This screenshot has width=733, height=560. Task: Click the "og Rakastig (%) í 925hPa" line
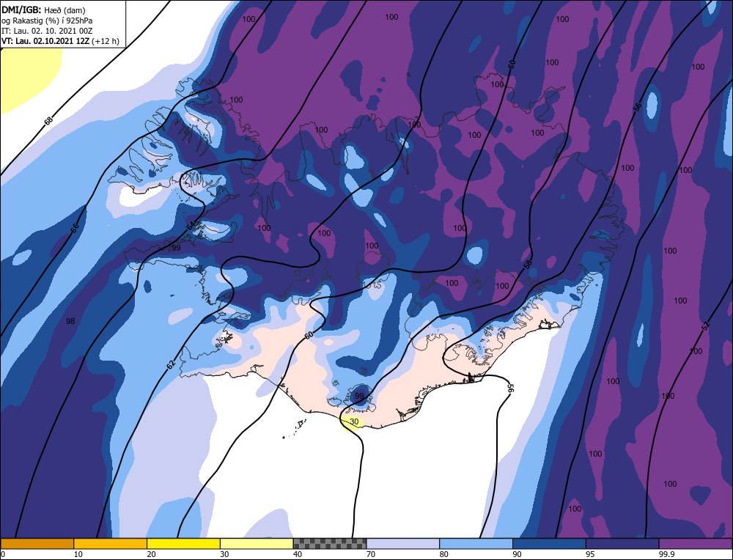(47, 21)
